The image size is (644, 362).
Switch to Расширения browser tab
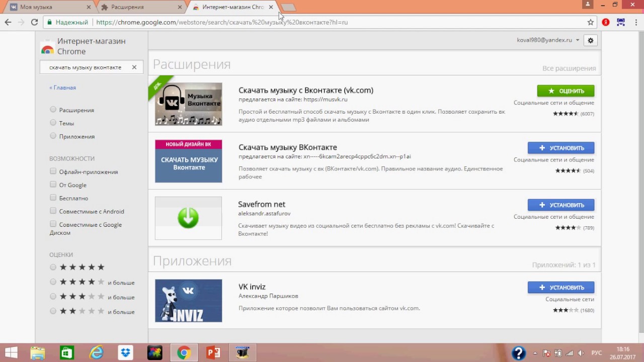[x=140, y=7]
